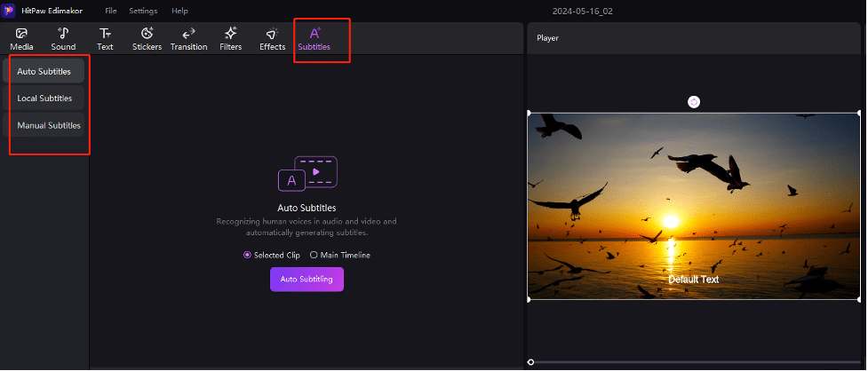This screenshot has width=868, height=371.
Task: Switch to Auto Subtitles tab
Action: click(44, 71)
